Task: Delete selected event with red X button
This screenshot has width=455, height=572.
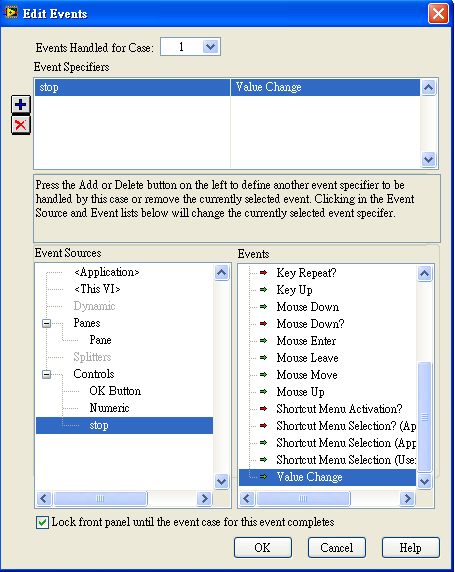Action: pyautogui.click(x=20, y=125)
